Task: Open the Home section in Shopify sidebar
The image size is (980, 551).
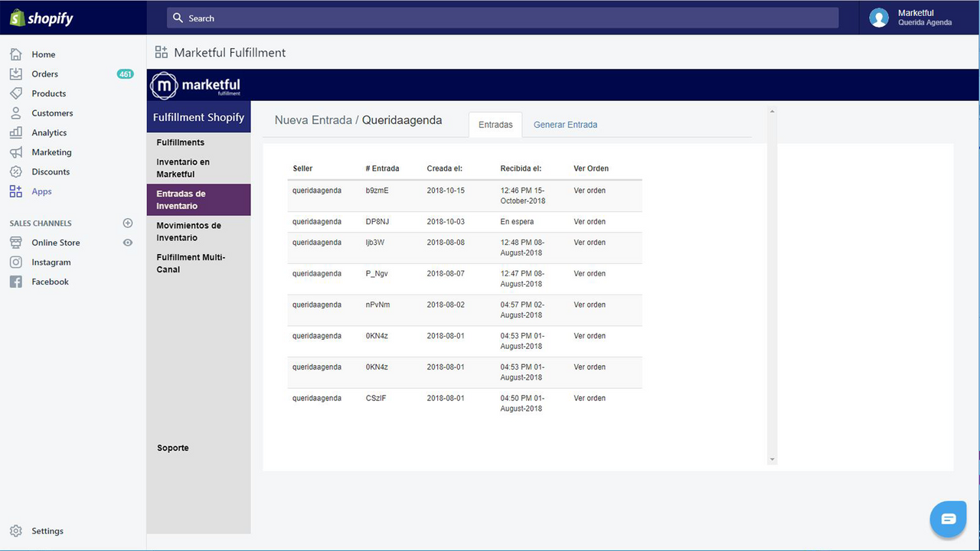Action: click(x=44, y=54)
